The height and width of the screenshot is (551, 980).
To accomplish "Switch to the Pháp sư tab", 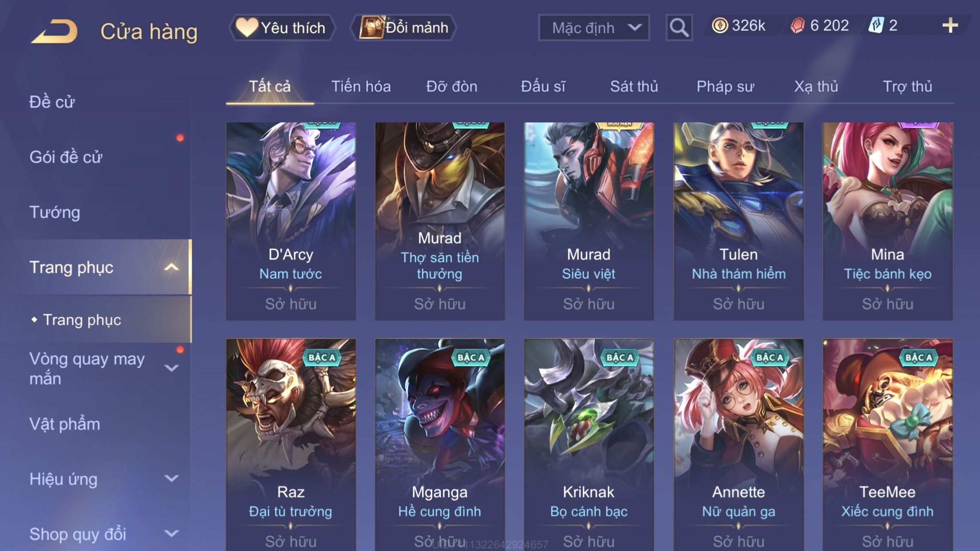I will [x=725, y=86].
